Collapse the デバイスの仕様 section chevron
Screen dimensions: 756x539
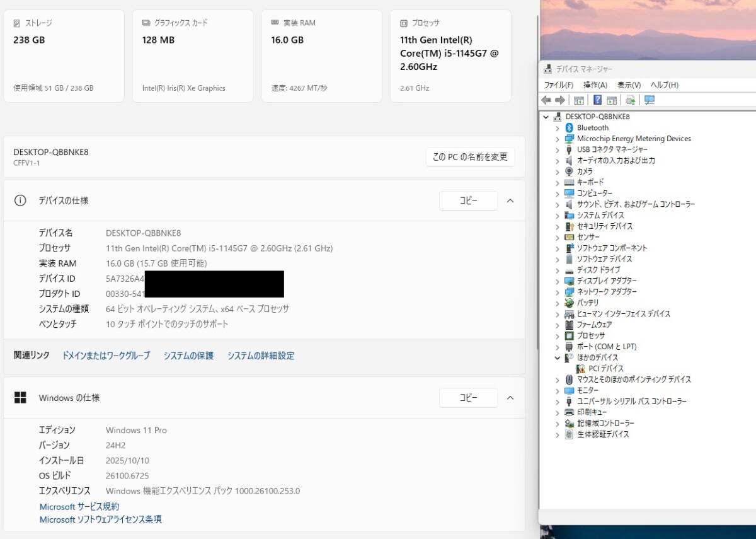click(510, 200)
